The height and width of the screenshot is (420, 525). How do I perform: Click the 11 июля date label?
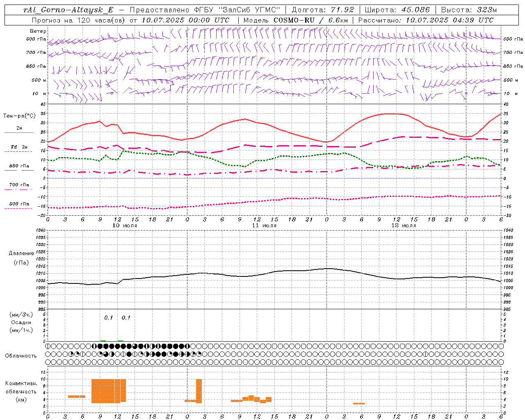pyautogui.click(x=265, y=226)
